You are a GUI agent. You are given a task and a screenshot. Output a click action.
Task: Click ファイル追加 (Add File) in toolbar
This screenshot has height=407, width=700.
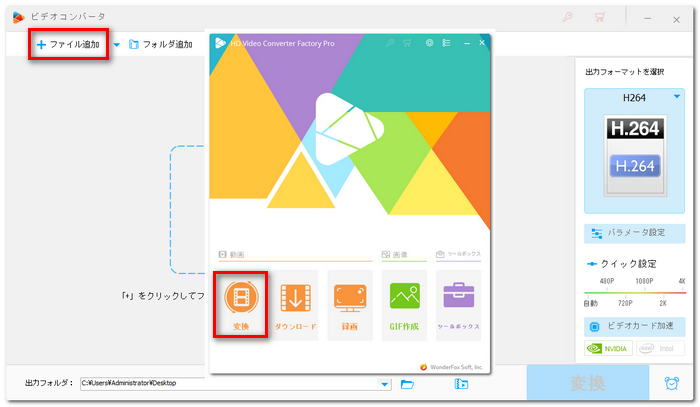pos(69,45)
